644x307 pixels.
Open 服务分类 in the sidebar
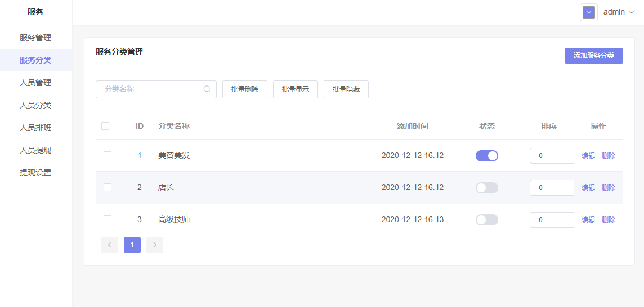tap(35, 60)
